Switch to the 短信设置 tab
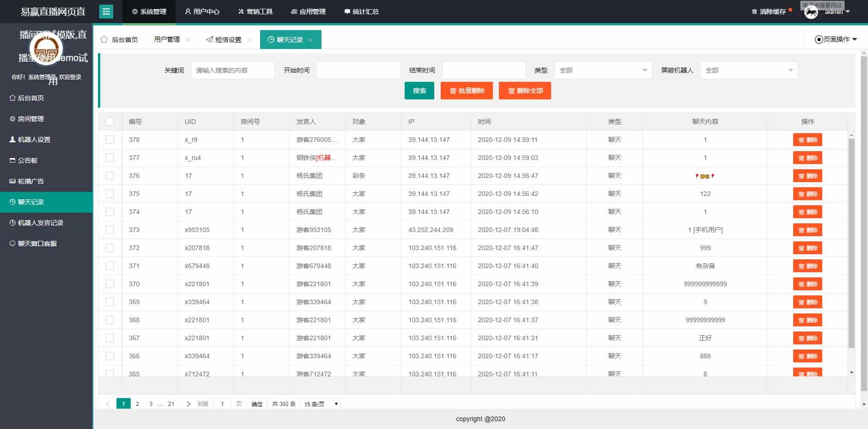Viewport: 868px width, 429px height. 224,39
